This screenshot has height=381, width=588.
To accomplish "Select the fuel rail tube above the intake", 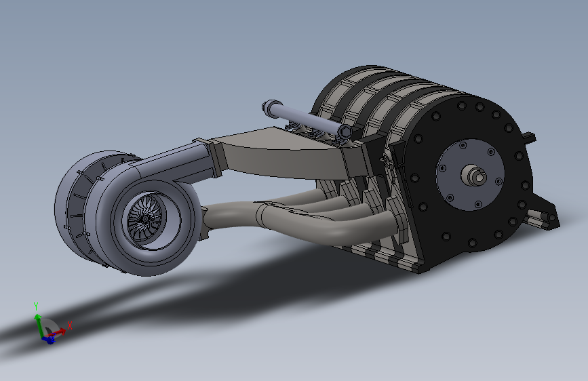I will 307,119.
